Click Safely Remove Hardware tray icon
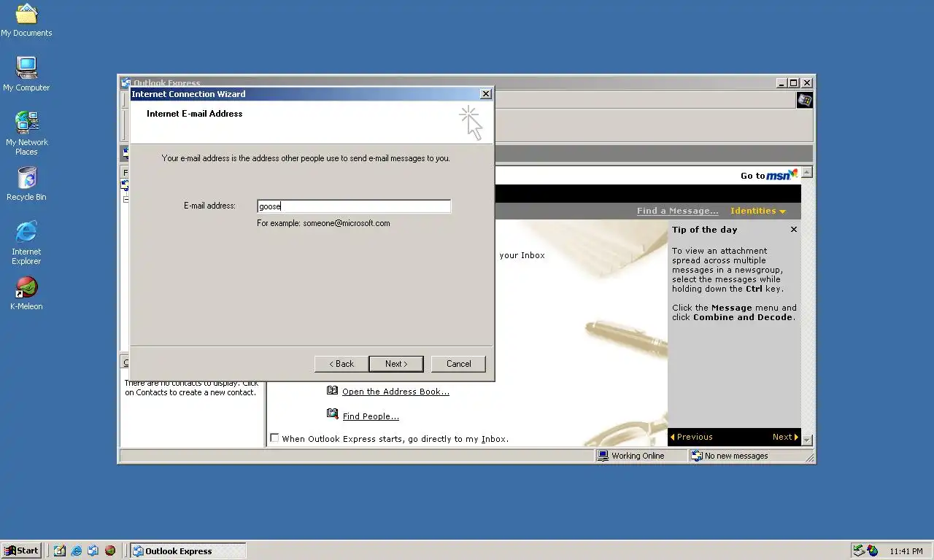The height and width of the screenshot is (560, 934). point(860,551)
